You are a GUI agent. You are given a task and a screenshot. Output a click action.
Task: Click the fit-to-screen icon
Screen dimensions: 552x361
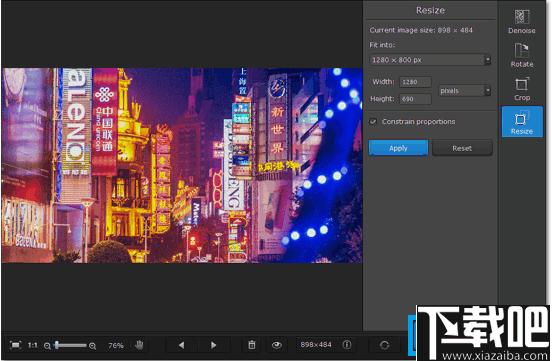point(15,345)
